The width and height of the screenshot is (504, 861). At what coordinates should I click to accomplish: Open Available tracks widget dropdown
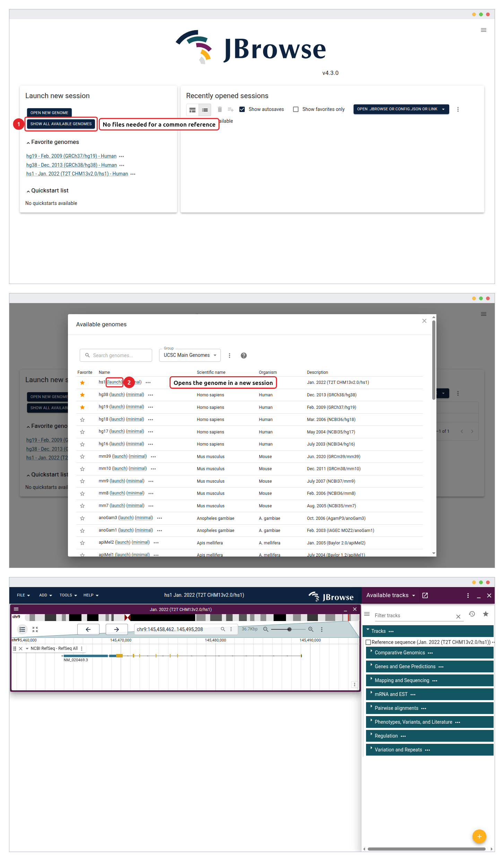click(x=391, y=595)
